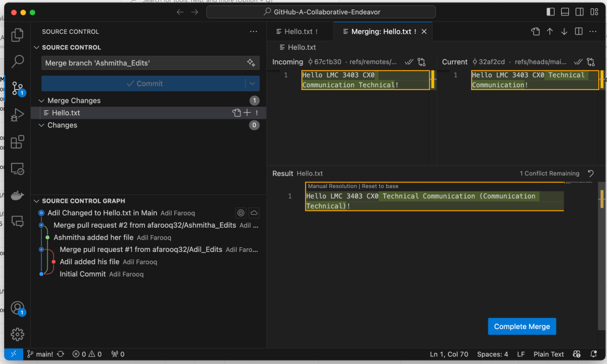Open the Search view in activity bar
This screenshot has width=607, height=364.
[x=17, y=61]
